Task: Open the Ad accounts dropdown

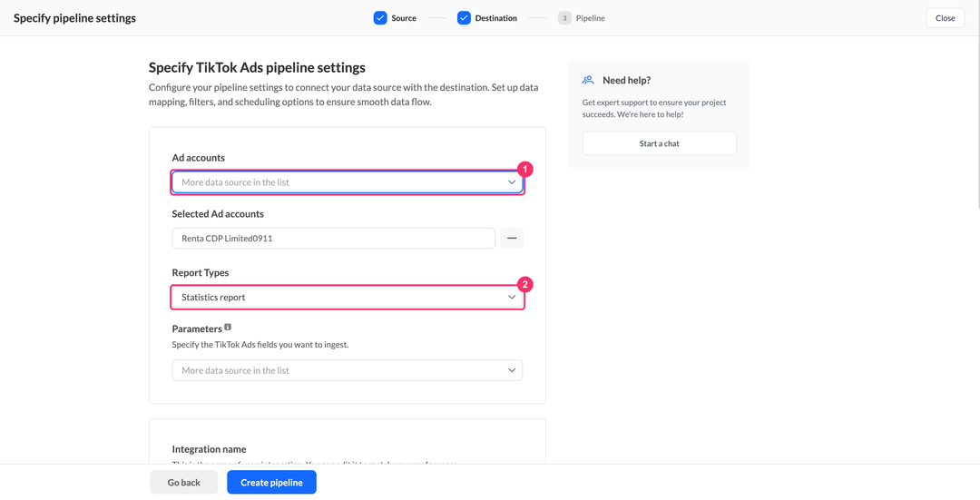Action: (347, 182)
